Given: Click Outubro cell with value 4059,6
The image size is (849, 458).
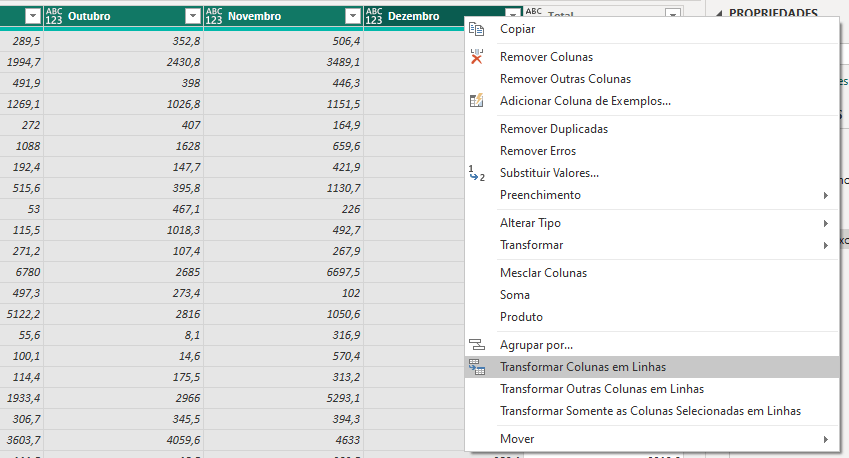Looking at the screenshot, I should tap(123, 440).
